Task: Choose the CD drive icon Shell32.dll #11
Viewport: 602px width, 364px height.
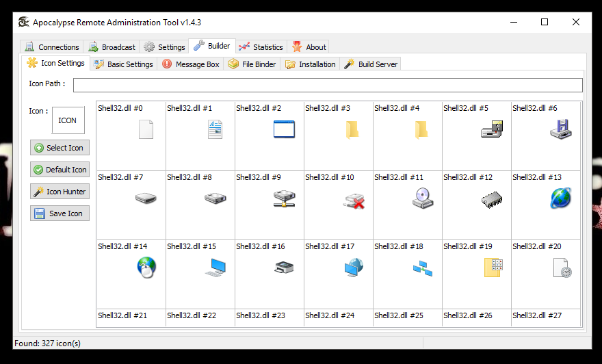Action: (x=423, y=198)
